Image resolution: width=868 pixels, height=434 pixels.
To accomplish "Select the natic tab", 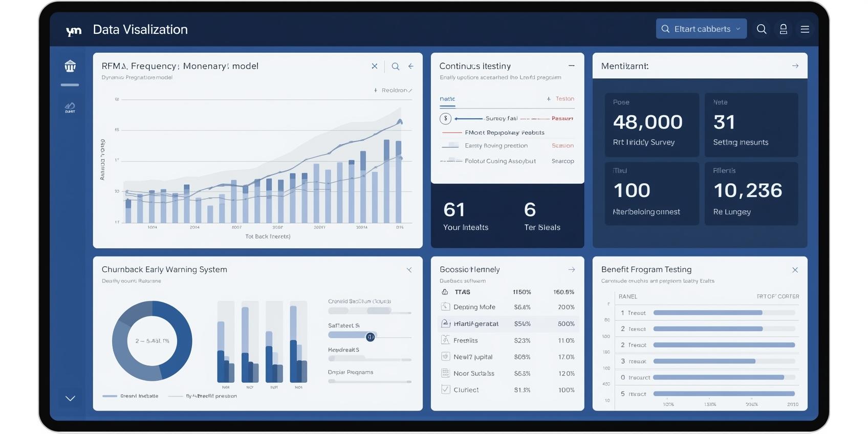I will pyautogui.click(x=447, y=99).
